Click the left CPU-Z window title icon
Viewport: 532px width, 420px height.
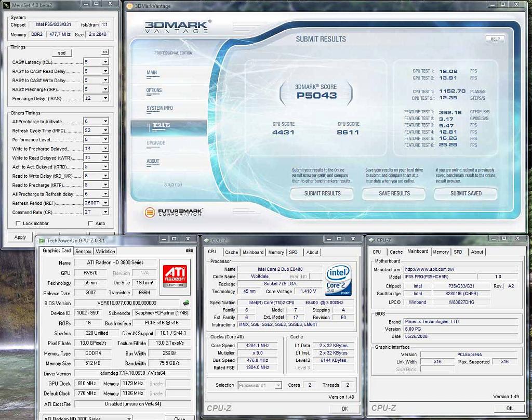pos(207,241)
